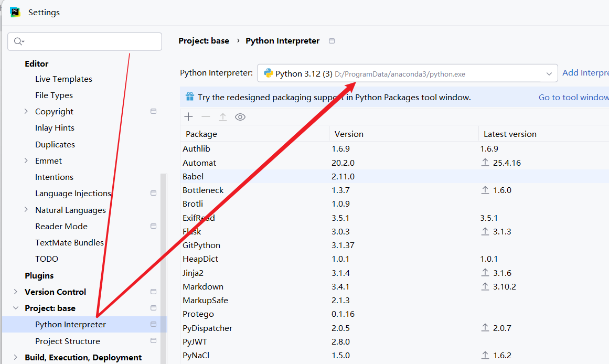This screenshot has width=609, height=364.
Task: Select the Brotli package row
Action: [x=394, y=204]
